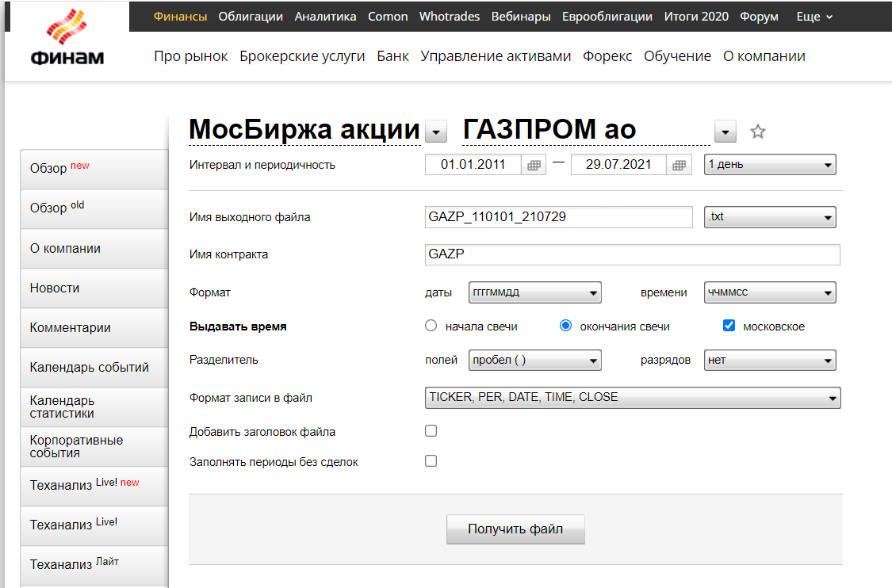Click the Finam logo
This screenshot has width=892, height=588.
(67, 38)
